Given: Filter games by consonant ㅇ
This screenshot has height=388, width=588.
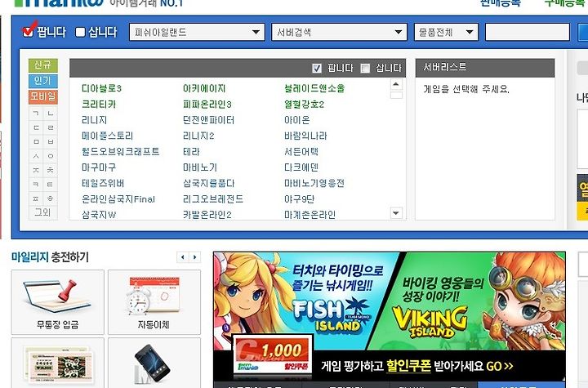Looking at the screenshot, I should click(x=51, y=156).
